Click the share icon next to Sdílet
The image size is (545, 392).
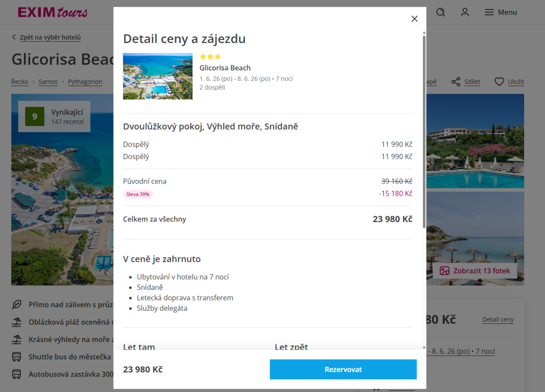pyautogui.click(x=456, y=82)
